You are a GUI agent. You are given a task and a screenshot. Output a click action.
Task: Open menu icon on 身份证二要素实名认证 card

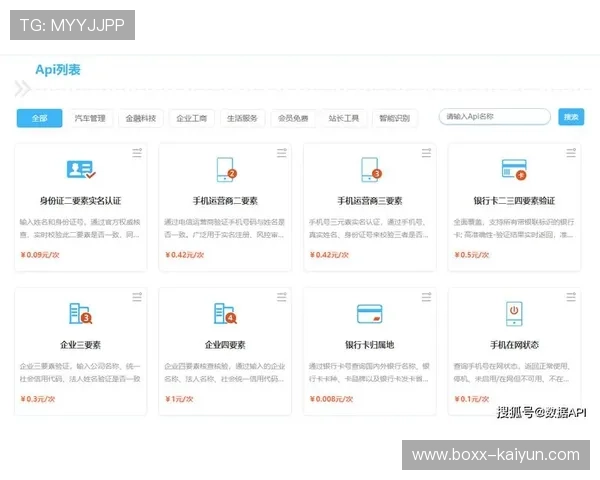[x=137, y=153]
